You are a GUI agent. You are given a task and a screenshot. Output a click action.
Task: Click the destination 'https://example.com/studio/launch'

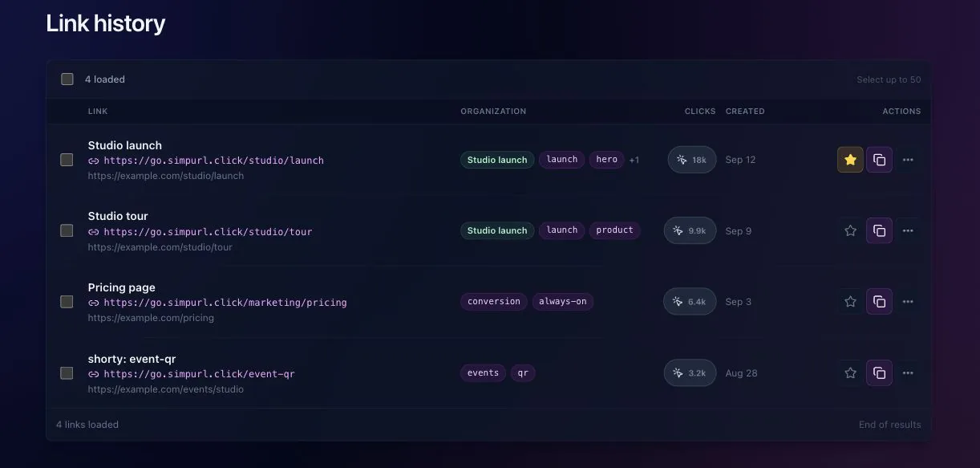[x=166, y=176]
